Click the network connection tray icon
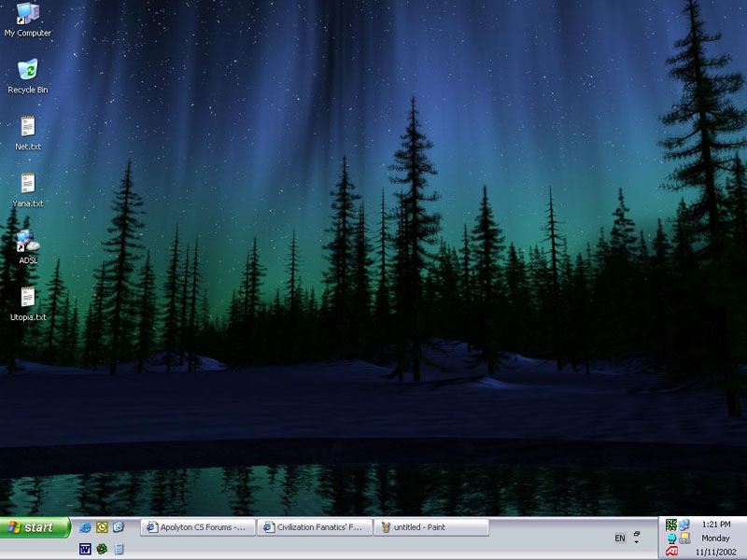This screenshot has height=560, width=747. [684, 525]
